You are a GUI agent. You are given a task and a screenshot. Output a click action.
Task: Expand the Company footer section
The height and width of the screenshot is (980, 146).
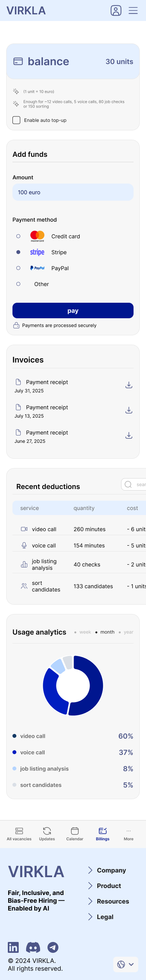[107, 870]
